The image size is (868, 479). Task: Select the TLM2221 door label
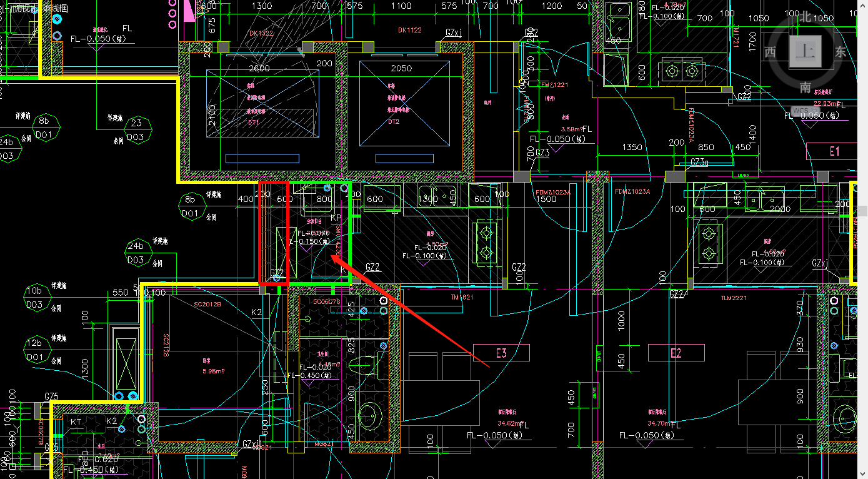[x=734, y=298]
